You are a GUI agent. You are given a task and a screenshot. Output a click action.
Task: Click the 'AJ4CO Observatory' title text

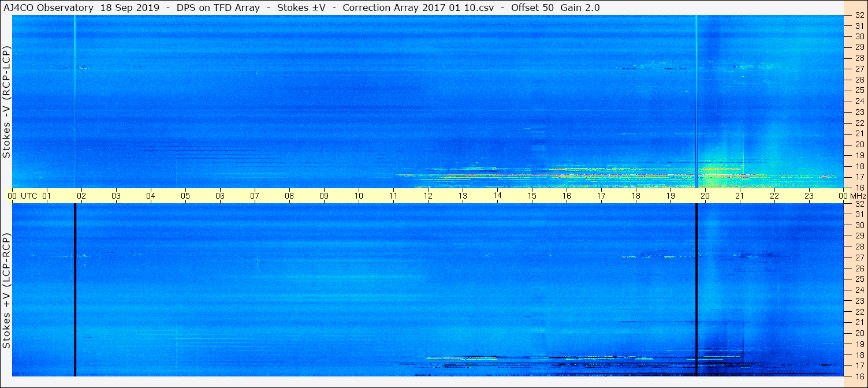(49, 8)
